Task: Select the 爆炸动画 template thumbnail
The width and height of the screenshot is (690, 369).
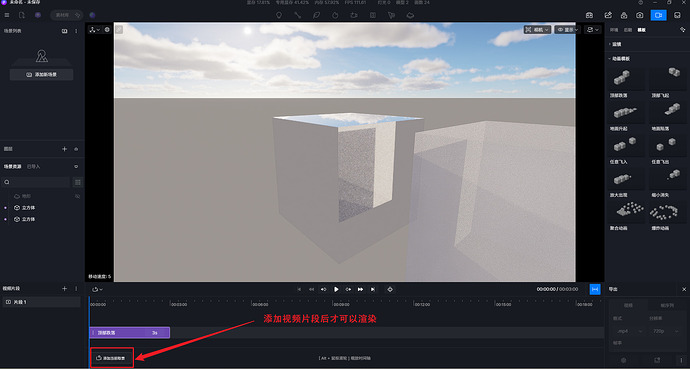Action: tap(668, 212)
